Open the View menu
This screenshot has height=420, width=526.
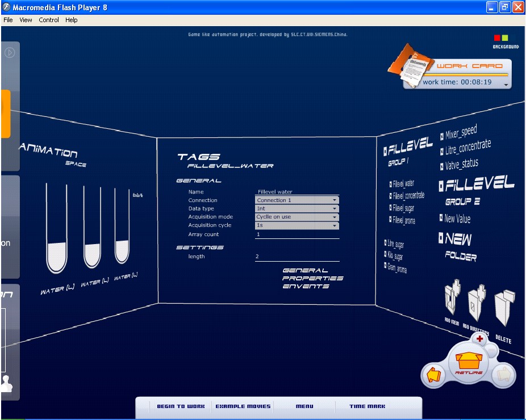click(26, 20)
